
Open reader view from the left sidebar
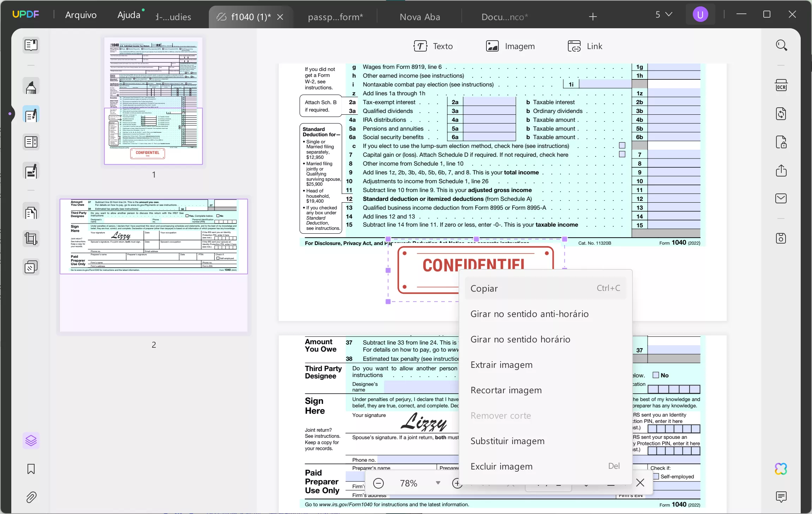tap(31, 45)
